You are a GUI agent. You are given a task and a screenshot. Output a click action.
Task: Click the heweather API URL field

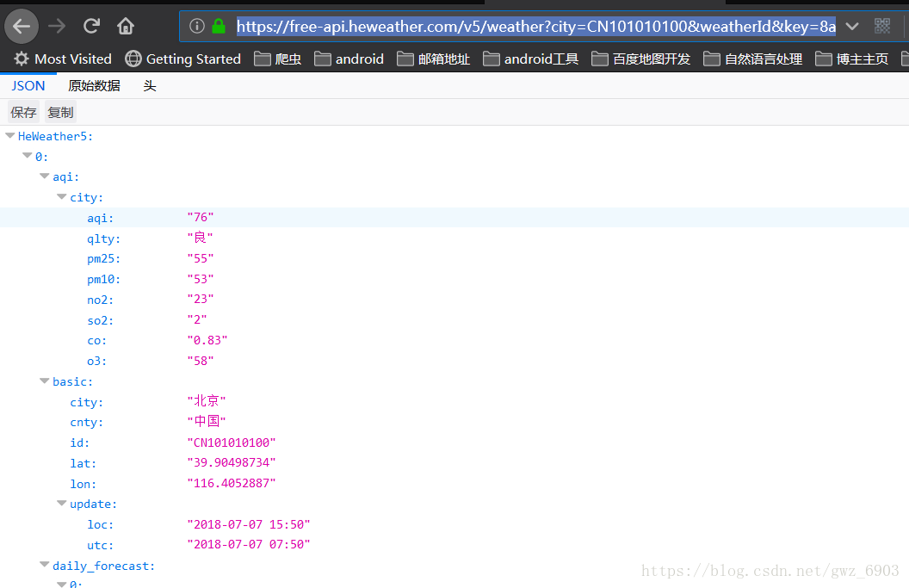coord(535,26)
